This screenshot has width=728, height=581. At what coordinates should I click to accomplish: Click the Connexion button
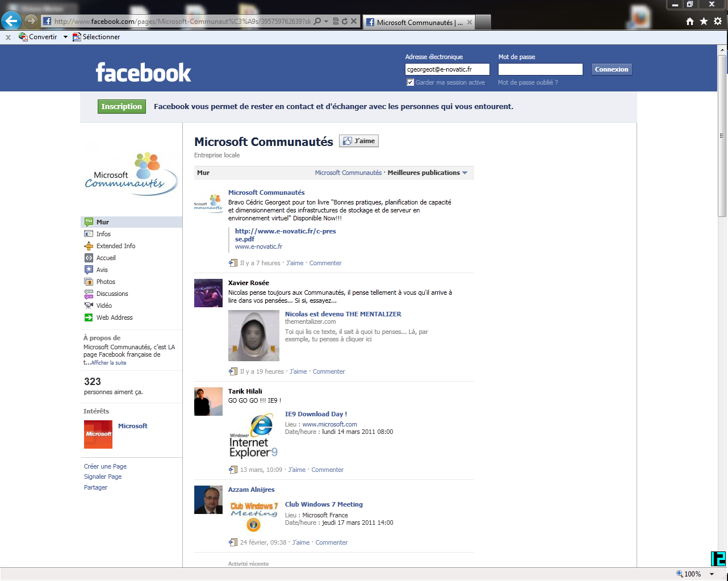click(x=612, y=69)
